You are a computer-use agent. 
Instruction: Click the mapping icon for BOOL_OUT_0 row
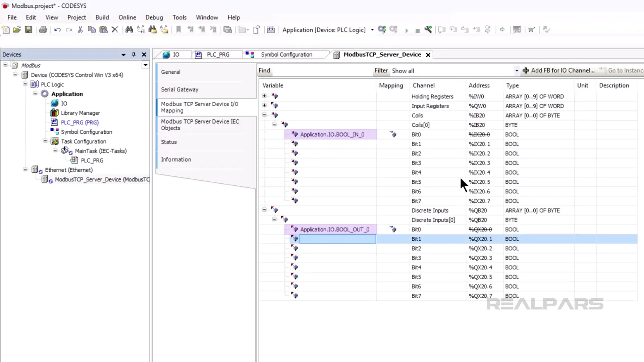click(x=393, y=229)
